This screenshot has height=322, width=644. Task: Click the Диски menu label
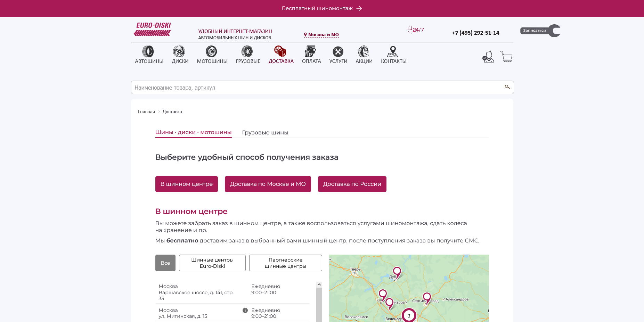click(x=180, y=61)
